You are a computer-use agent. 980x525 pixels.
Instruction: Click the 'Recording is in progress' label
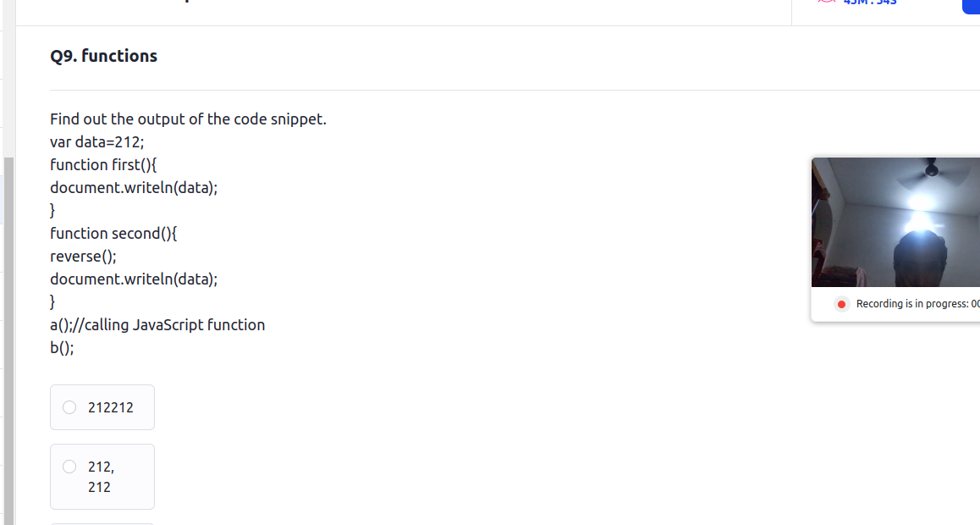[917, 304]
